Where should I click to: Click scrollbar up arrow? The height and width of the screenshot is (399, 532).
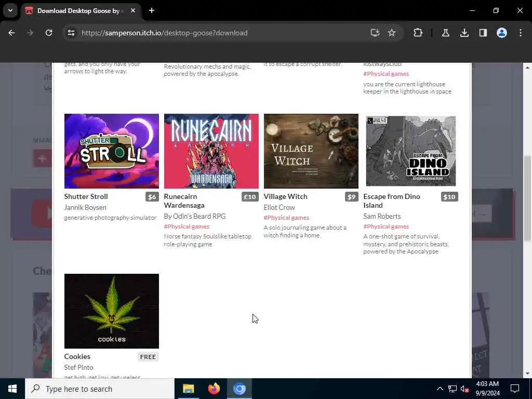(x=527, y=68)
